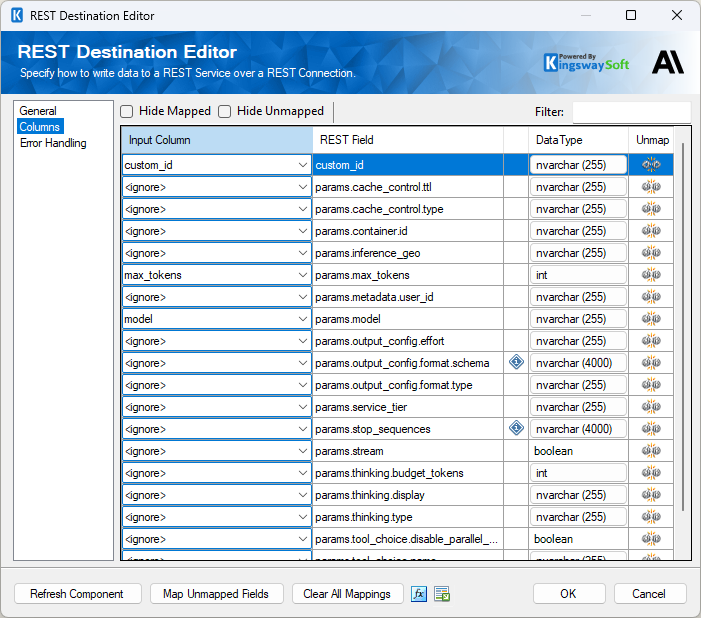Open input column dropdown for custom_id
The height and width of the screenshot is (618, 701).
(x=303, y=165)
